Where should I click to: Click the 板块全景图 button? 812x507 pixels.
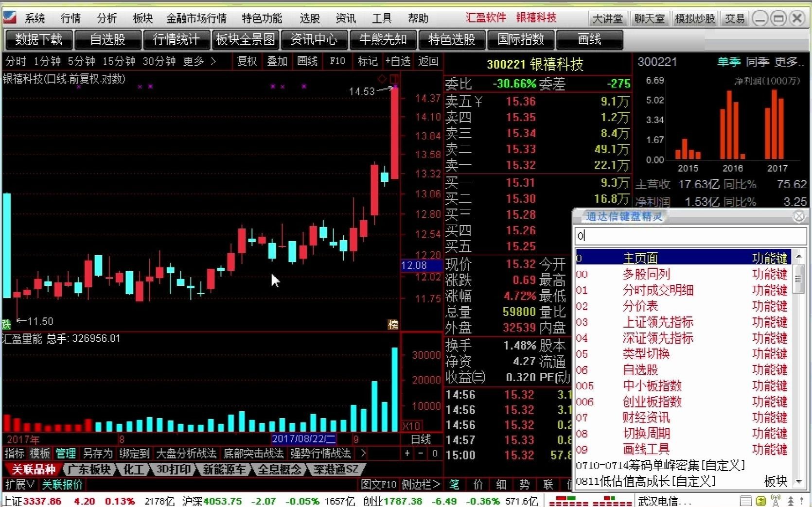coord(246,39)
